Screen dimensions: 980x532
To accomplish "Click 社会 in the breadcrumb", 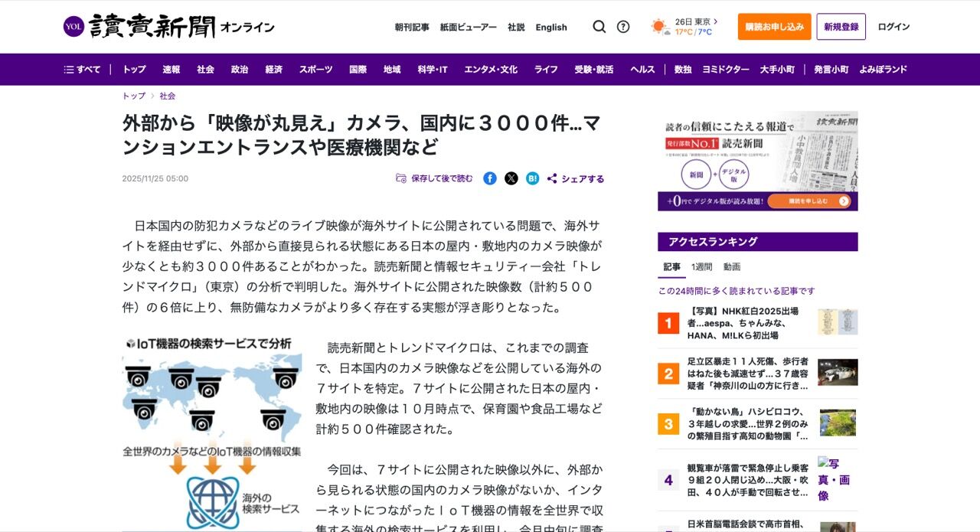I will [168, 96].
